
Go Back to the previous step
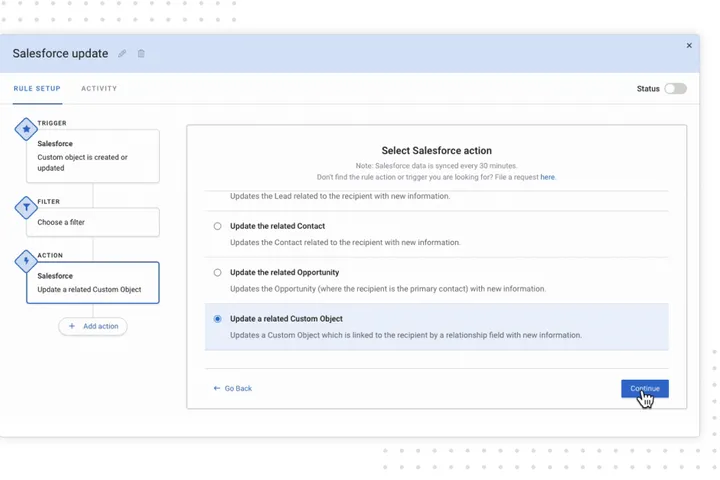coord(233,389)
